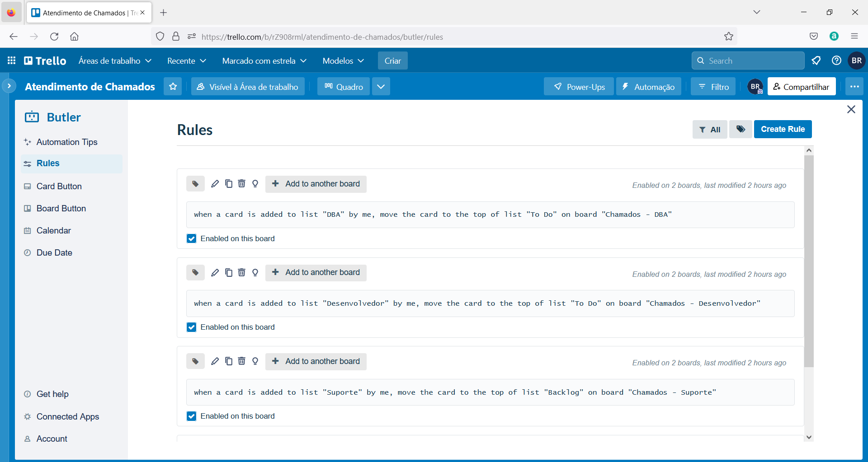
Task: Click the lightbulb icon of Desenvolvedor rule
Action: (x=255, y=272)
